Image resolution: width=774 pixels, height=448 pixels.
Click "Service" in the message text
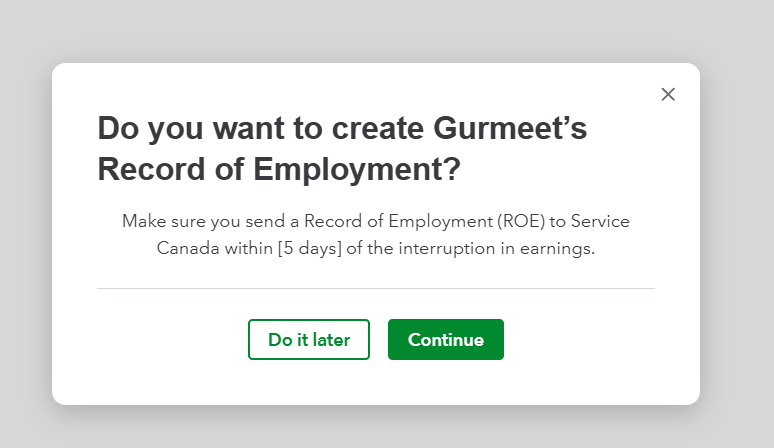tap(599, 221)
